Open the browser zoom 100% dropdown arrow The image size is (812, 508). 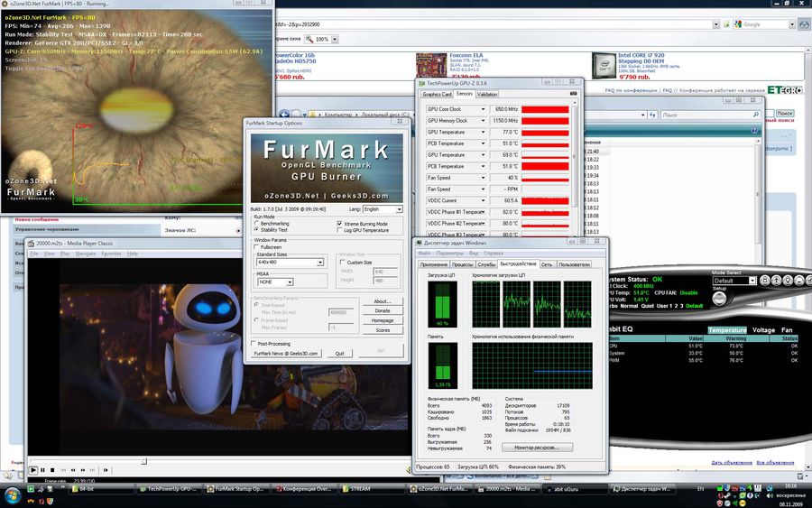click(x=335, y=40)
